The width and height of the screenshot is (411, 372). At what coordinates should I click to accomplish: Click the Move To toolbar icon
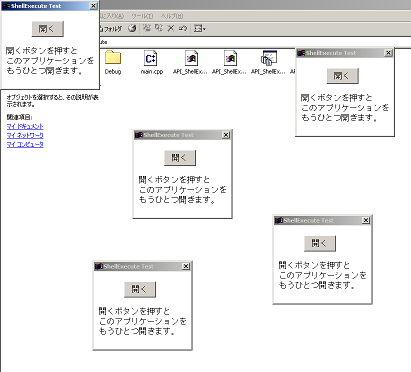[x=147, y=28]
